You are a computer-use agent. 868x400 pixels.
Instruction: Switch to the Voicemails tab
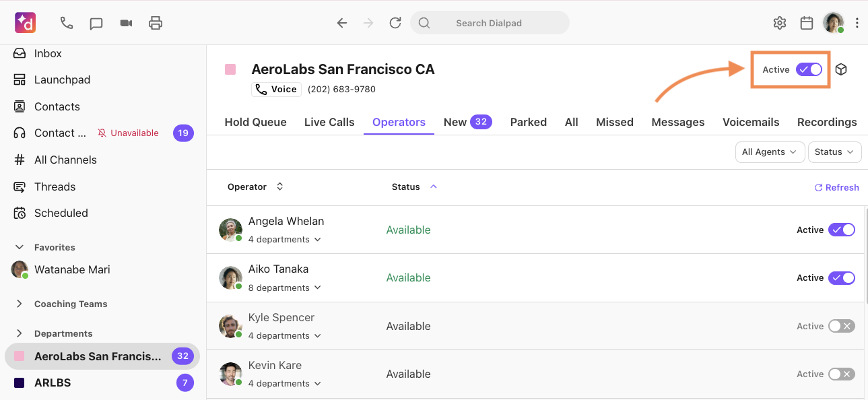point(751,122)
